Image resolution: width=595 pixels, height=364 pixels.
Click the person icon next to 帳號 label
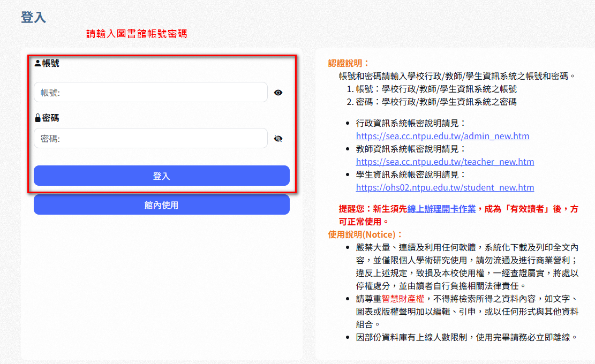point(37,63)
